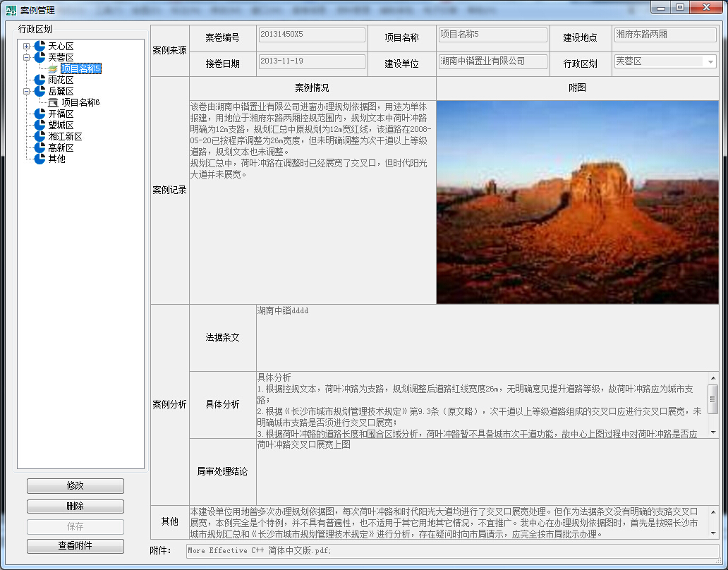The image size is (728, 570).
Task: Click the 岳麓区 district pie icon
Action: click(40, 91)
